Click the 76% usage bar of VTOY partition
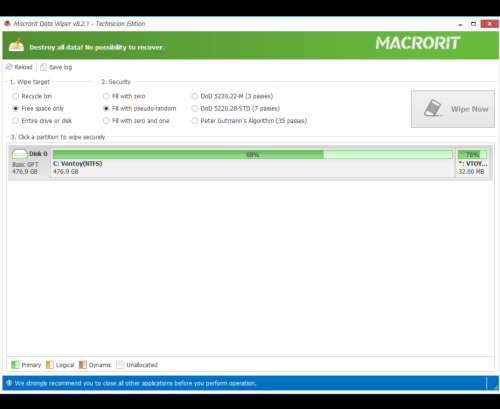 472,154
